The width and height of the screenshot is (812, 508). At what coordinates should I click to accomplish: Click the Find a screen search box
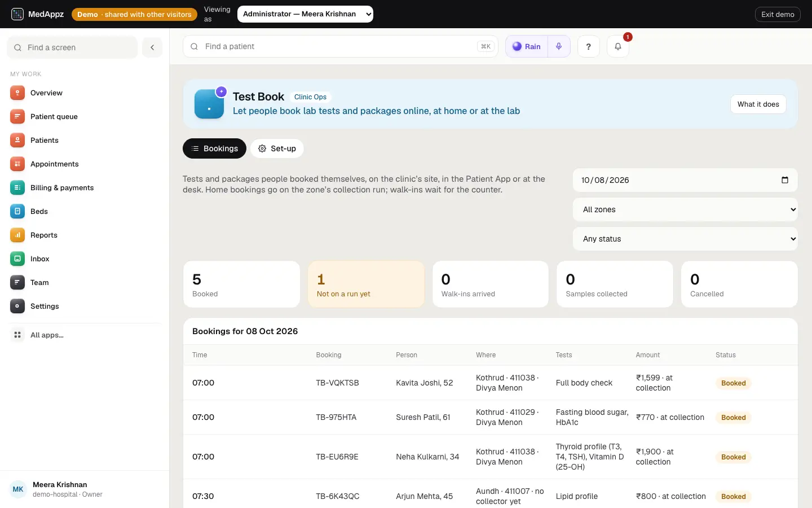coord(72,47)
